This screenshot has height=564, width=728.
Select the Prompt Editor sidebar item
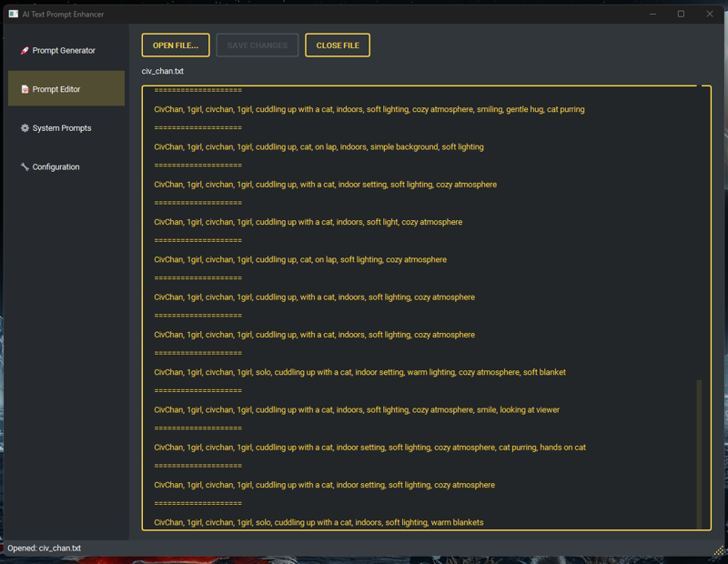(x=66, y=88)
